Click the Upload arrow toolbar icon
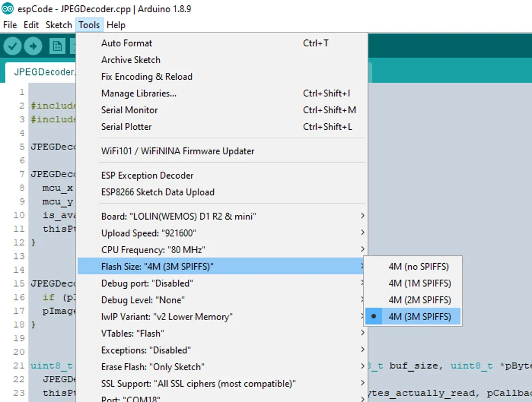This screenshot has height=402, width=532. pyautogui.click(x=33, y=46)
